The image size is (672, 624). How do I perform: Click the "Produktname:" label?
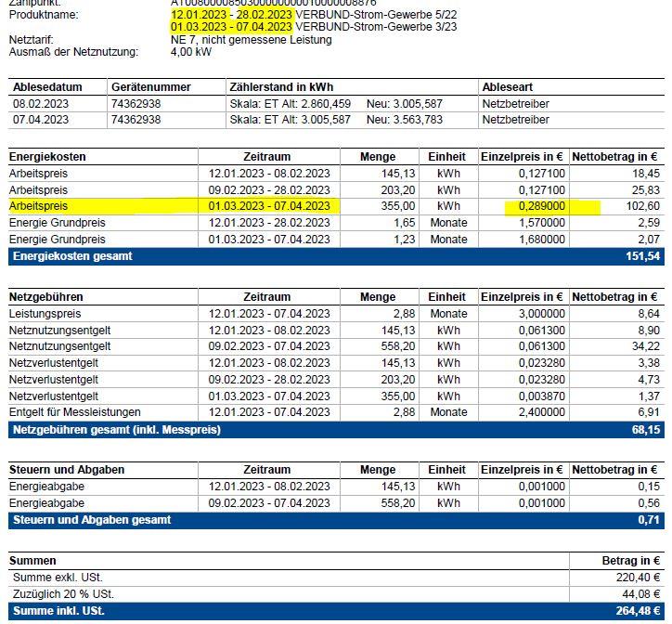tap(44, 15)
